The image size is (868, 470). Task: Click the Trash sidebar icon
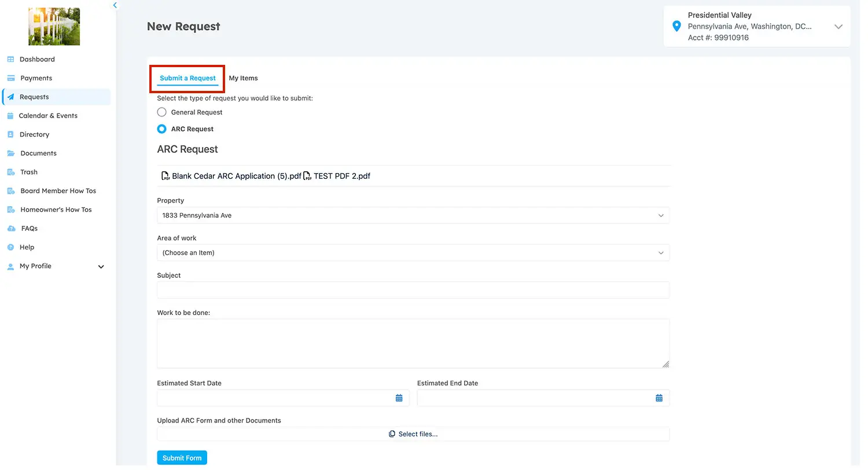pos(10,174)
